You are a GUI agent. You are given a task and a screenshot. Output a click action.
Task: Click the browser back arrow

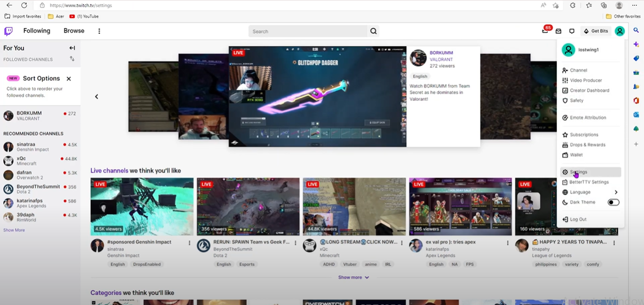click(x=10, y=5)
